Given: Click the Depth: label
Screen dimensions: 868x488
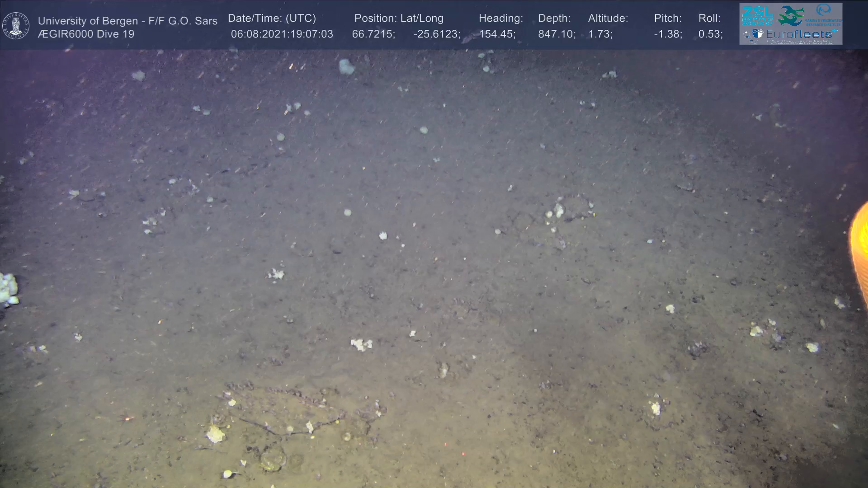Looking at the screenshot, I should tap(554, 19).
